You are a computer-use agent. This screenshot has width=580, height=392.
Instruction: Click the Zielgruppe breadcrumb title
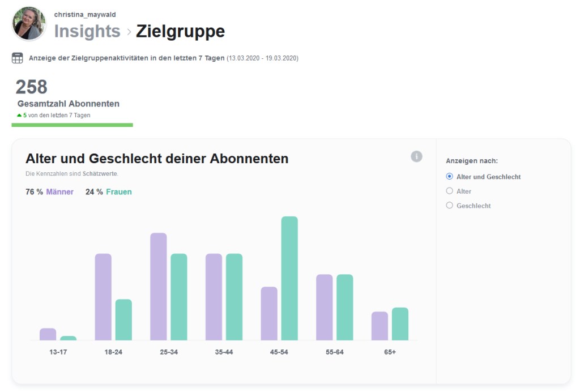(180, 31)
